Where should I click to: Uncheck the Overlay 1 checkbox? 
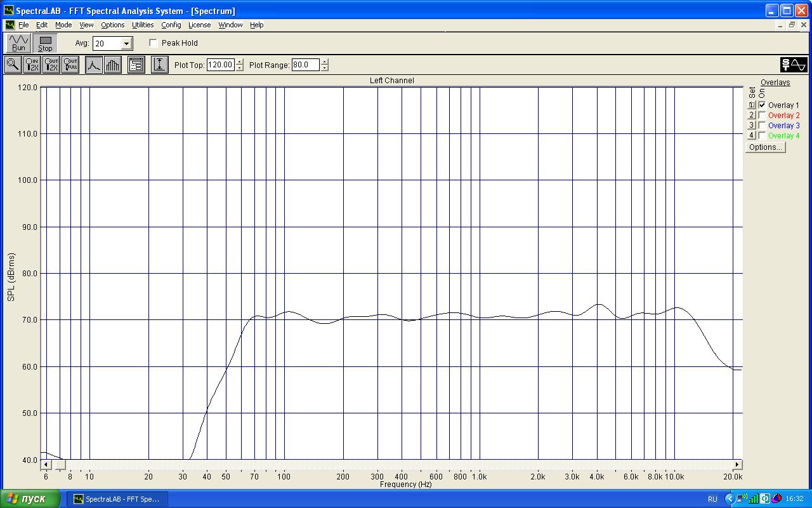(x=762, y=105)
